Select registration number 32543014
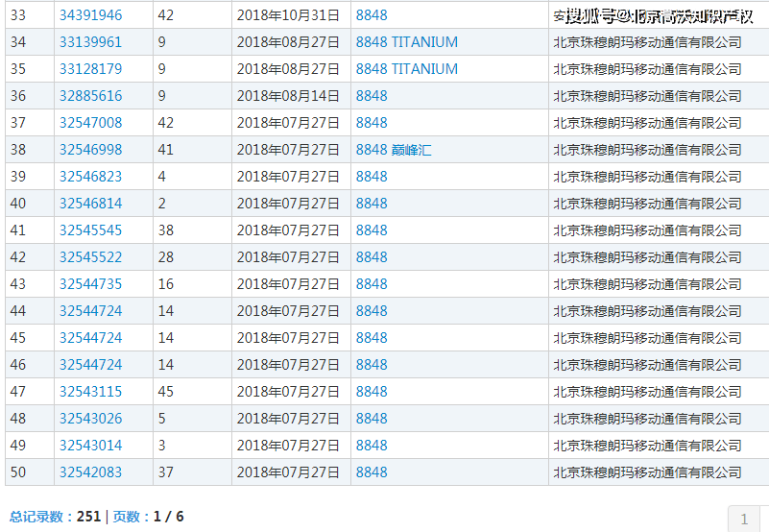 pyautogui.click(x=90, y=446)
